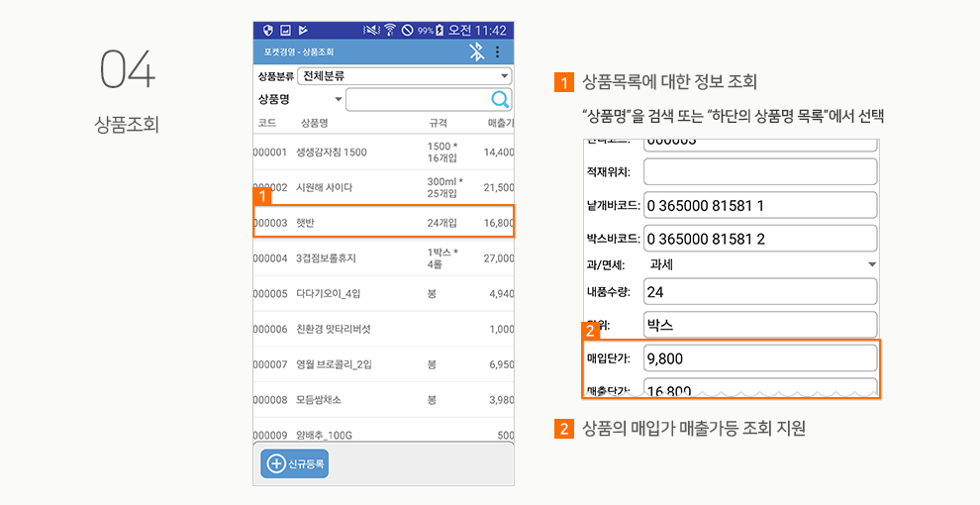This screenshot has height=505, width=980.
Task: Click the 박스바코드 field
Action: pyautogui.click(x=760, y=239)
